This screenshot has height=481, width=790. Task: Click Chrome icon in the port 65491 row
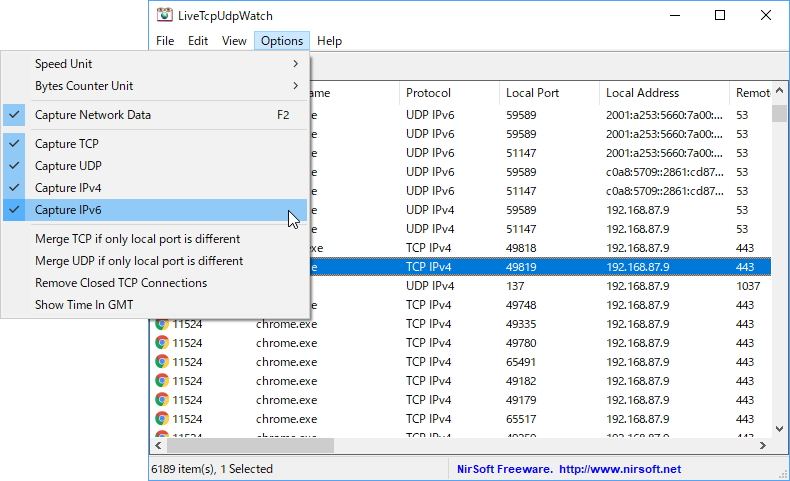click(162, 362)
